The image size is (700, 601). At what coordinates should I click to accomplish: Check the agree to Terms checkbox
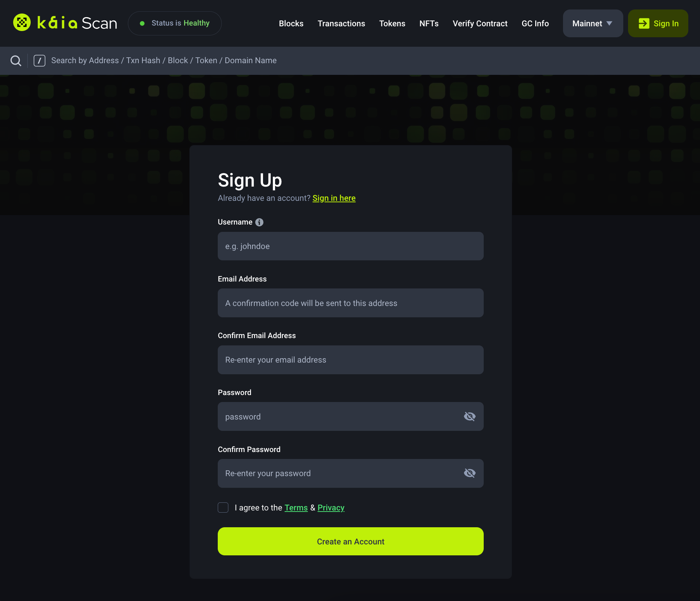pyautogui.click(x=223, y=508)
